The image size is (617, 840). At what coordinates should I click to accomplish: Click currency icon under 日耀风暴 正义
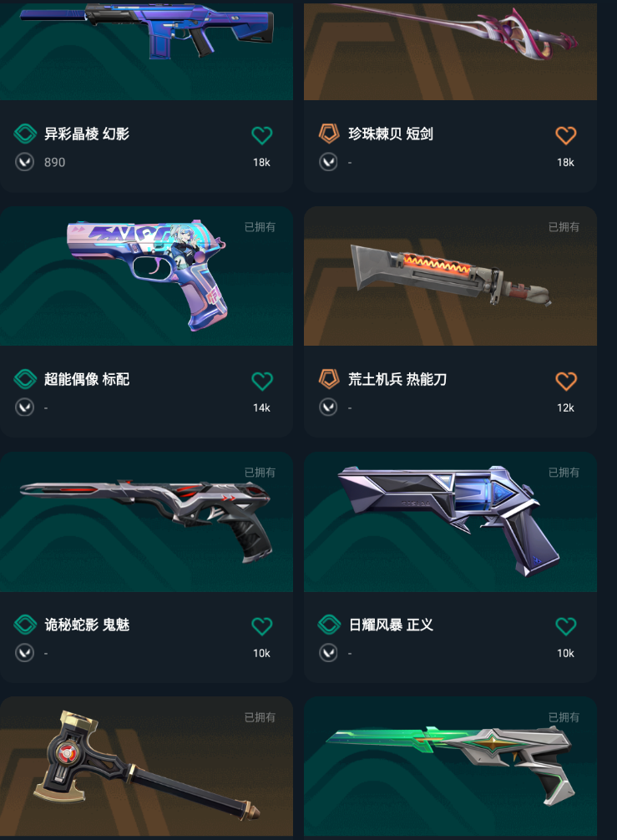[x=328, y=653]
